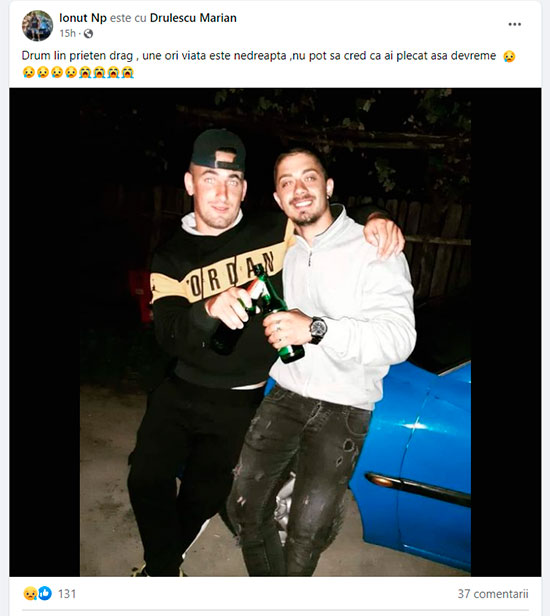The height and width of the screenshot is (616, 550).
Task: Open the posted photo of two men
Action: [x=275, y=332]
